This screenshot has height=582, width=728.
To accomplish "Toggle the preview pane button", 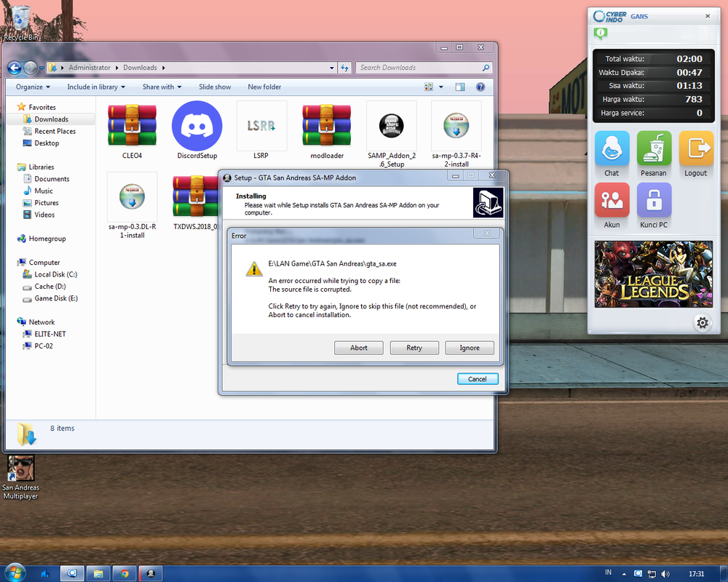I will click(459, 87).
